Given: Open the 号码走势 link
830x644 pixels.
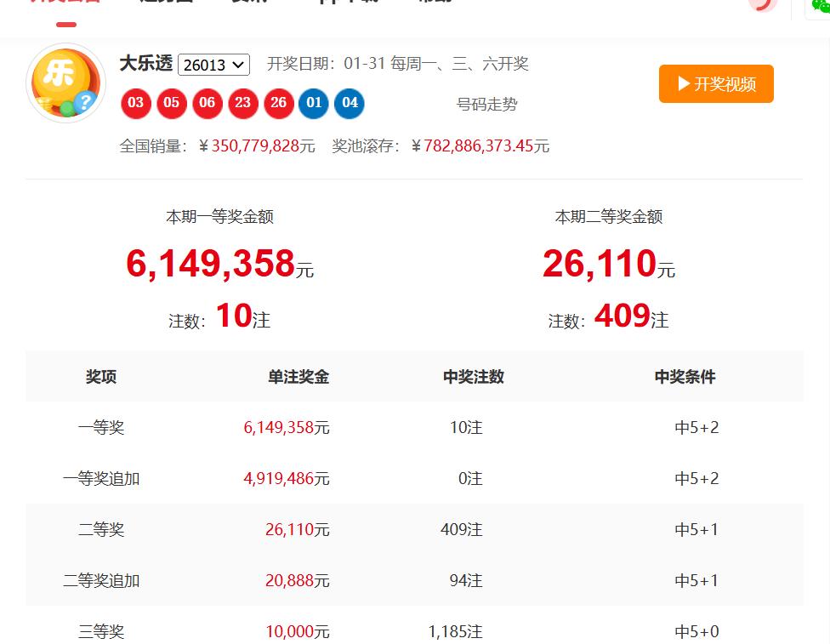Looking at the screenshot, I should [489, 104].
